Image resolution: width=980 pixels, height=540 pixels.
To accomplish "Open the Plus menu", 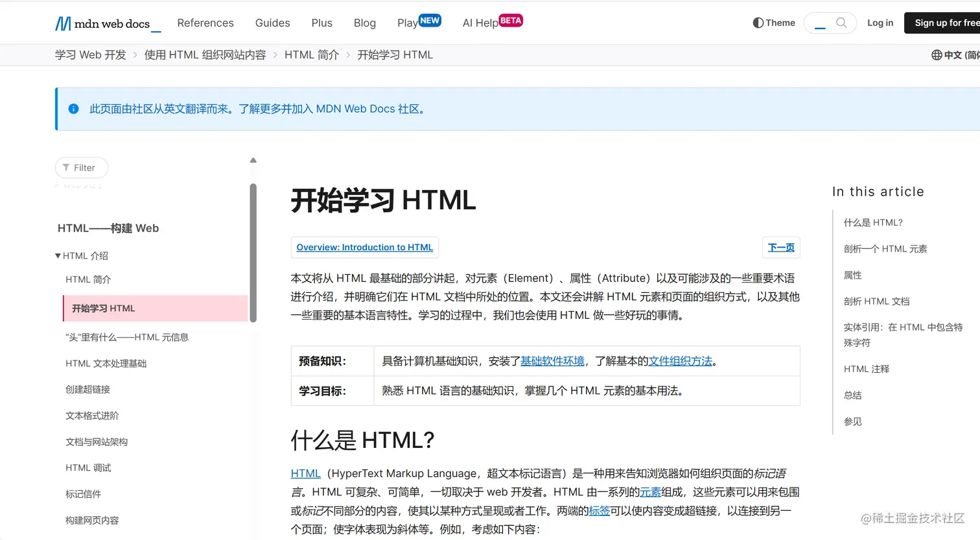I will pyautogui.click(x=321, y=23).
